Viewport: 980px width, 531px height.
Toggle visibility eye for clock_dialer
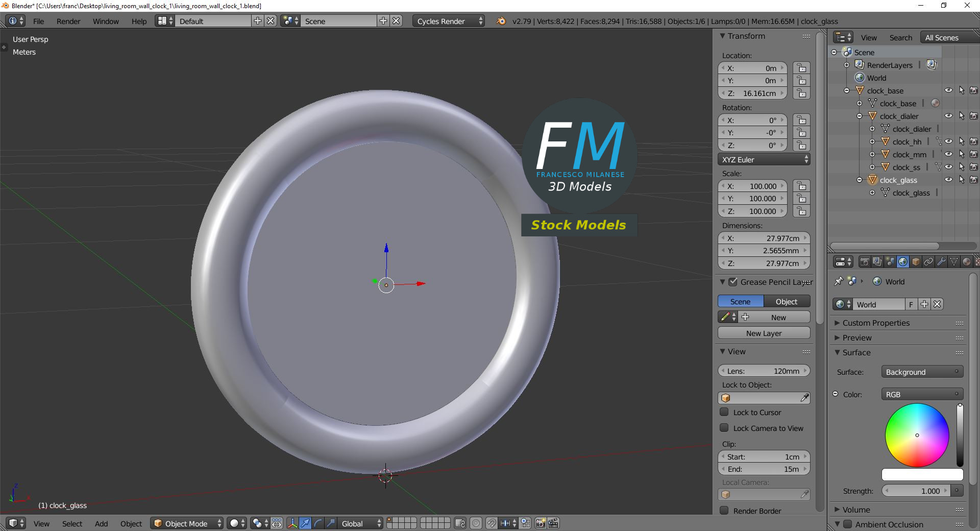(x=948, y=116)
